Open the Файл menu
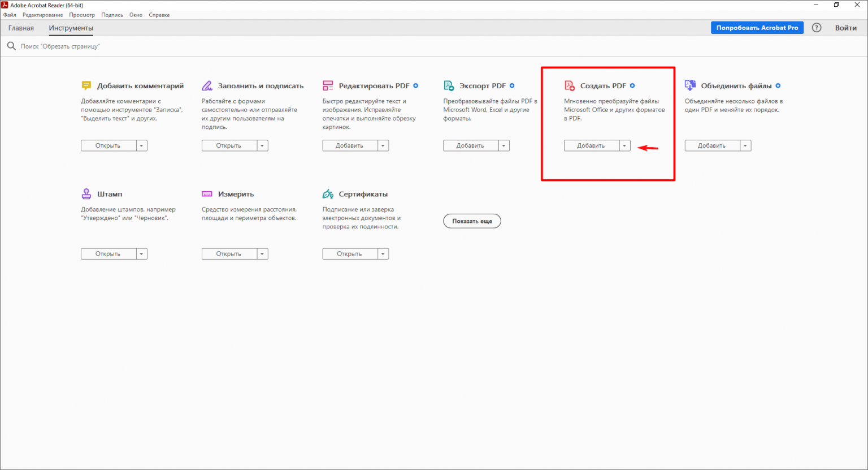 point(10,15)
